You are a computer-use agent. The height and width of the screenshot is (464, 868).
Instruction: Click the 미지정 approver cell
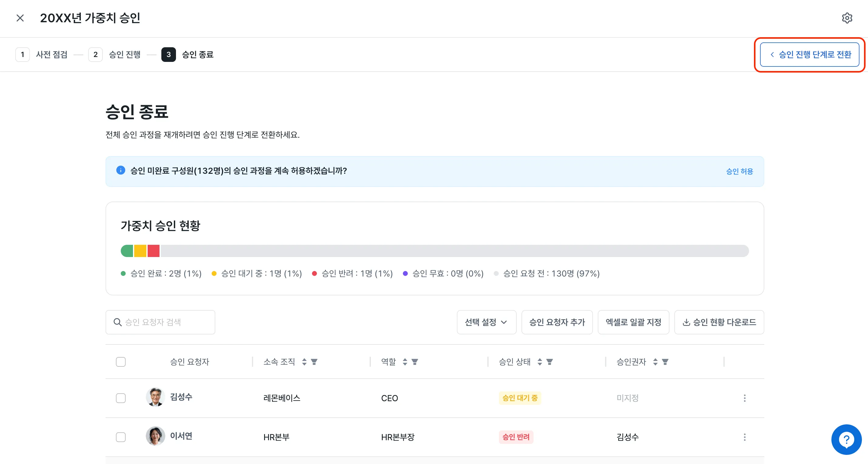[627, 398]
